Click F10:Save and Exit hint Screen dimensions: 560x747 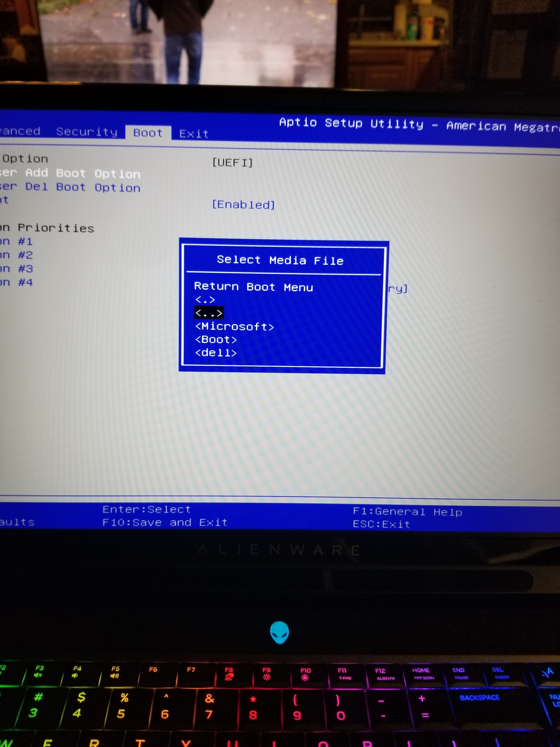point(165,522)
